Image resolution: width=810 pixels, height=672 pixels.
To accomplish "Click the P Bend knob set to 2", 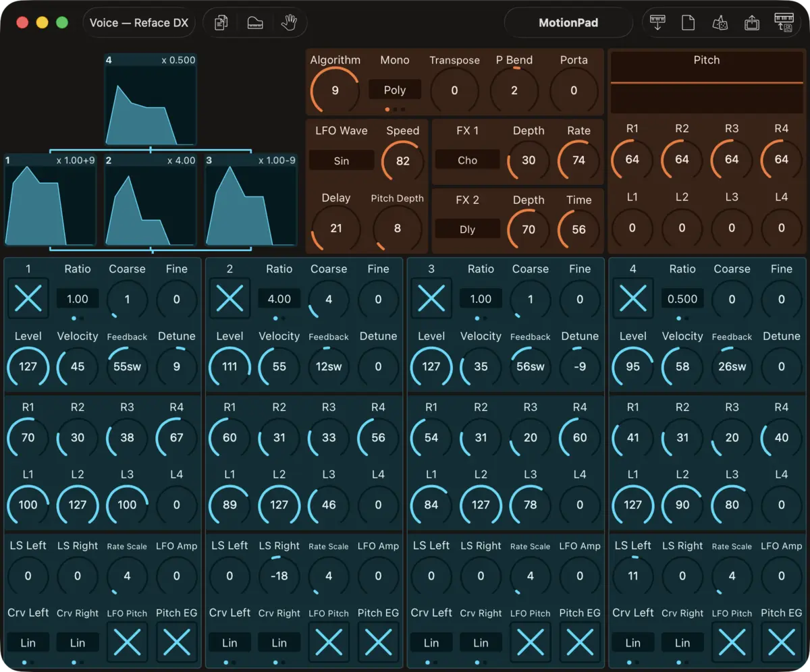I will pyautogui.click(x=514, y=90).
